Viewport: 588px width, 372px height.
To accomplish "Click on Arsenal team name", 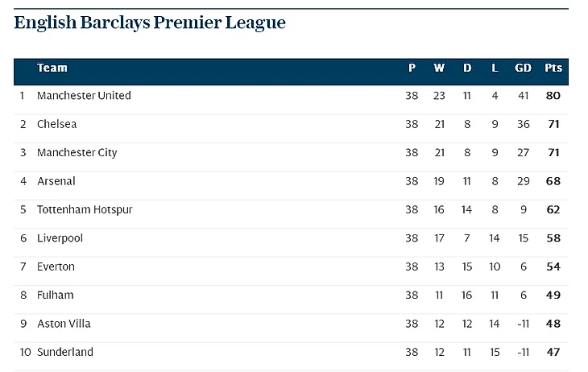I will point(56,181).
